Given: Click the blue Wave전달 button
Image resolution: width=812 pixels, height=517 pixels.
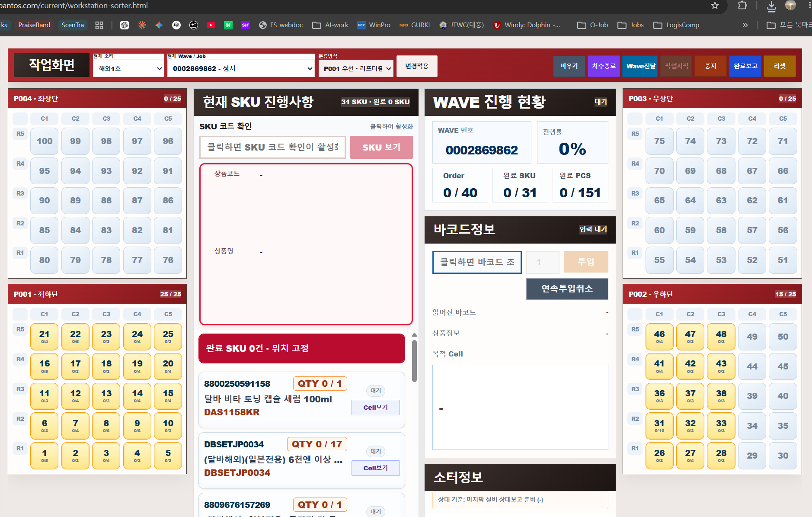Looking at the screenshot, I should click(x=640, y=66).
